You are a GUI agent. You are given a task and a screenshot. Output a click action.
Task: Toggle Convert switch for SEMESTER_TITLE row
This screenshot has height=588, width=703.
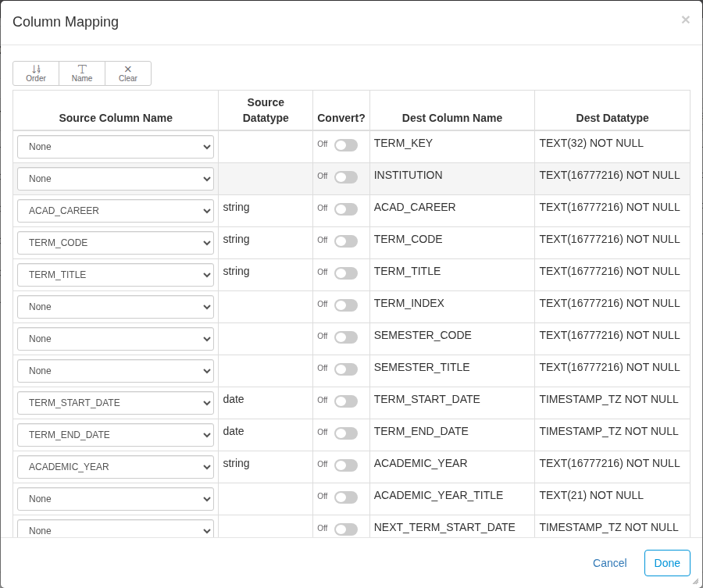[x=346, y=369]
